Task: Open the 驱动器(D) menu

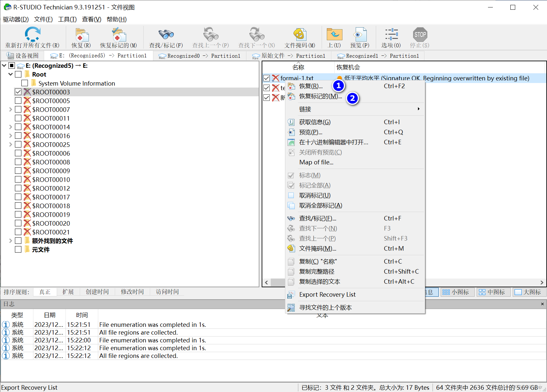Action: pyautogui.click(x=16, y=19)
